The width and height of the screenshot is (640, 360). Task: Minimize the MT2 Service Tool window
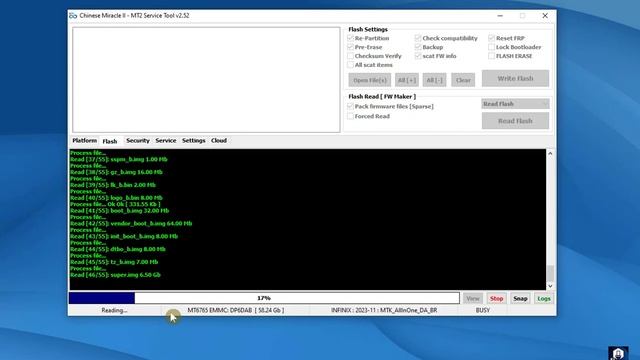[x=500, y=16]
